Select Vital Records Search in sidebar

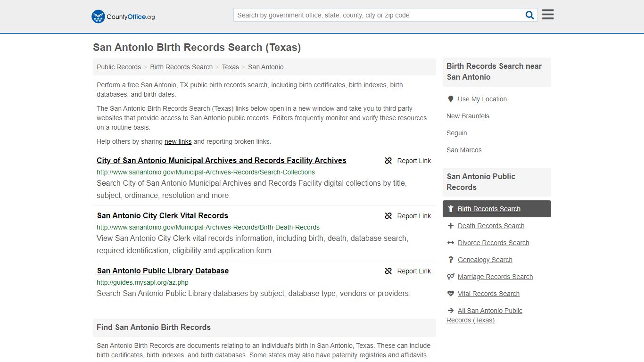pyautogui.click(x=488, y=294)
